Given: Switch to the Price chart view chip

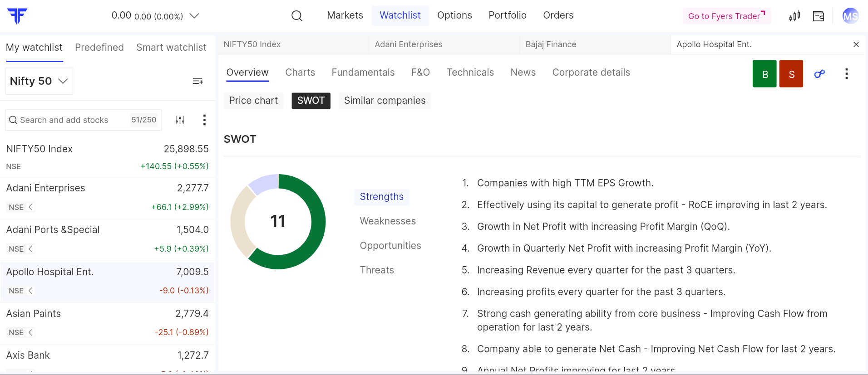Looking at the screenshot, I should click(x=253, y=101).
